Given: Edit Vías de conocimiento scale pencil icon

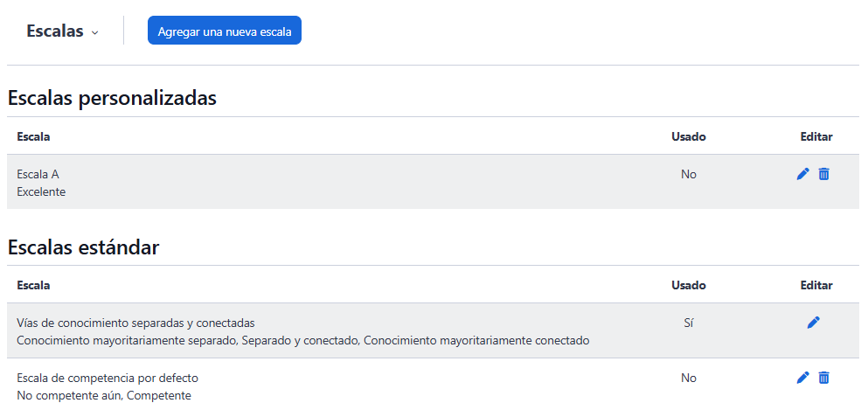Looking at the screenshot, I should coord(813,323).
